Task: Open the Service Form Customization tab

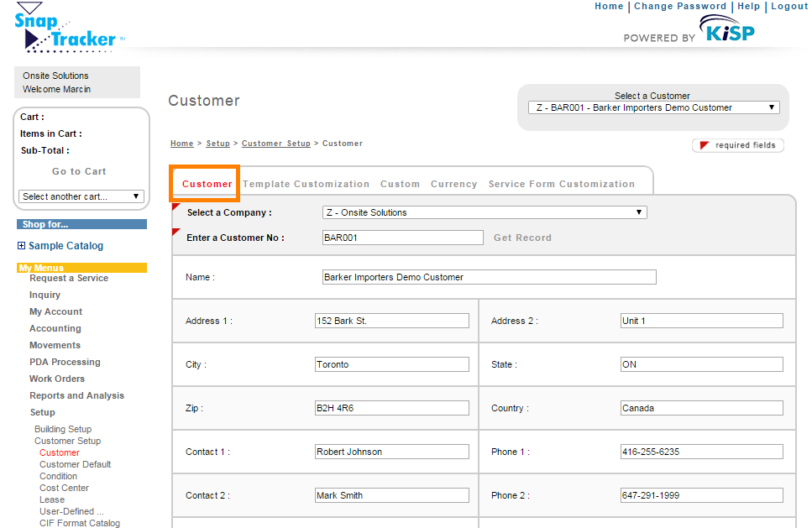Action: [x=561, y=184]
